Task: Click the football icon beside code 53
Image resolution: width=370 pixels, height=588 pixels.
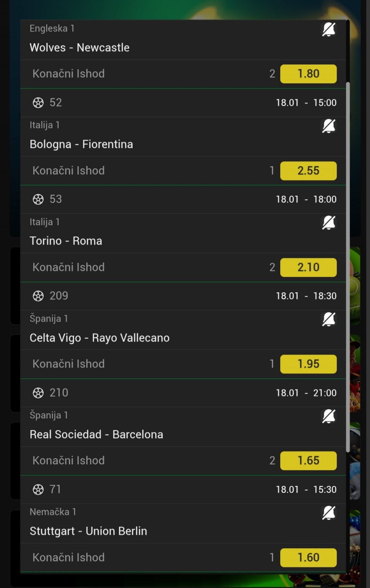Action: click(x=38, y=199)
